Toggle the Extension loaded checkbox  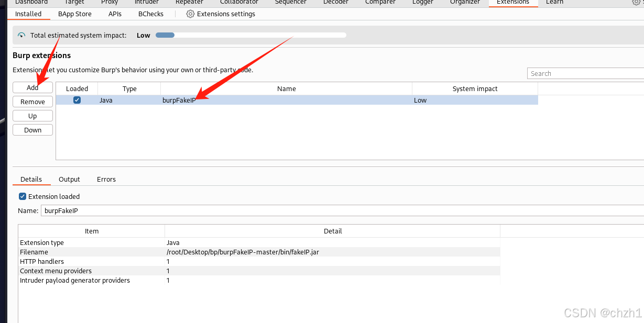point(23,196)
